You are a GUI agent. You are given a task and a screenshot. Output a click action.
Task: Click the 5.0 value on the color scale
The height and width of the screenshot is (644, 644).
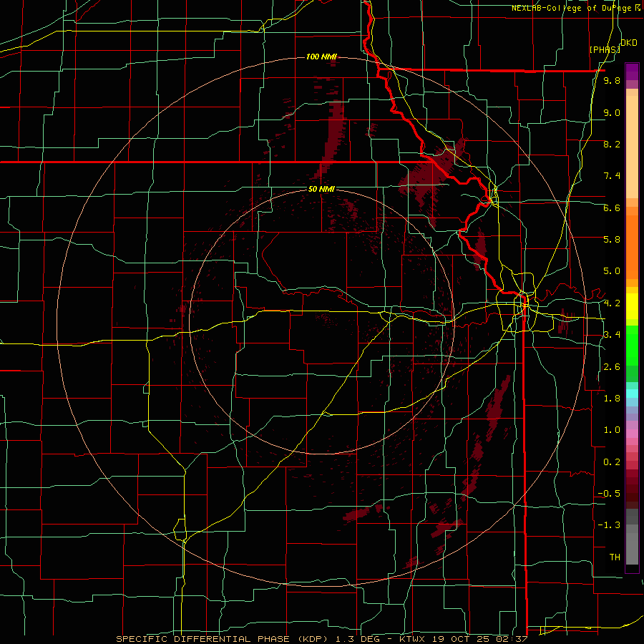[612, 271]
